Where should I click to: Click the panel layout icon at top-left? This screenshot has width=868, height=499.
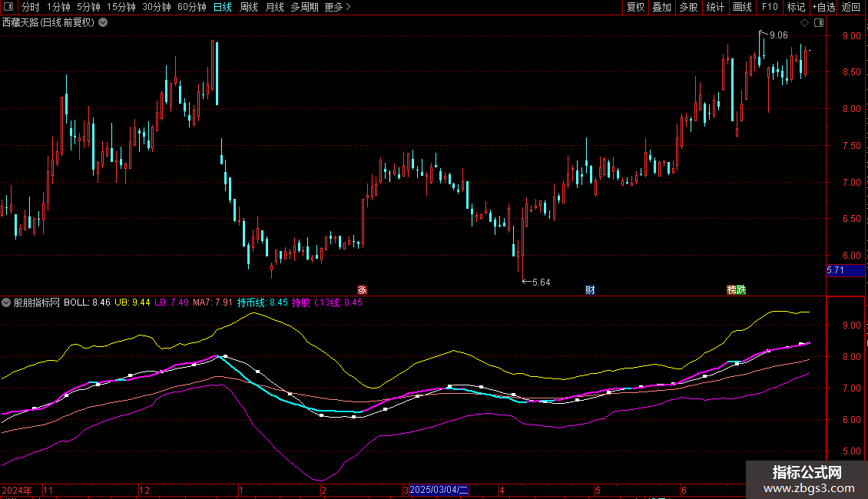tap(8, 7)
